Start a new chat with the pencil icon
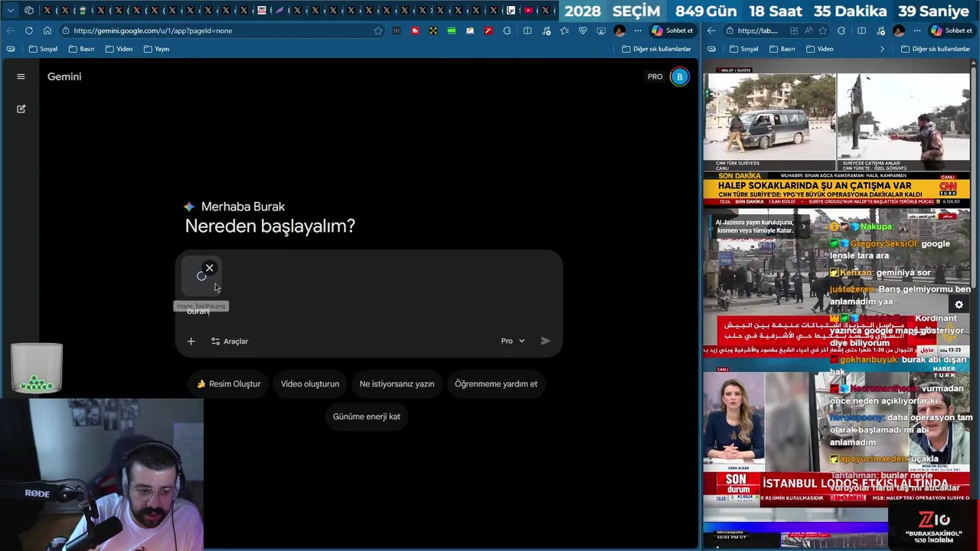The image size is (980, 551). pyautogui.click(x=21, y=109)
